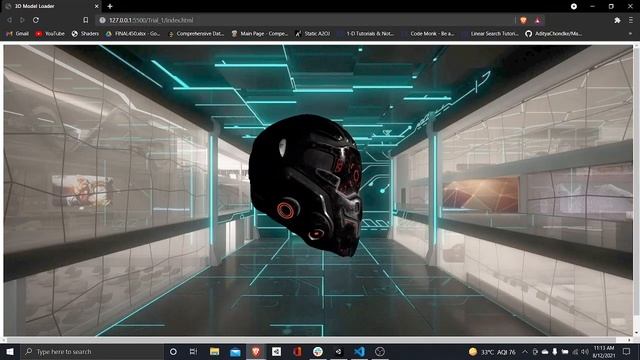Image resolution: width=640 pixels, height=360 pixels.
Task: Open the network icon in system tray
Action: click(x=575, y=351)
